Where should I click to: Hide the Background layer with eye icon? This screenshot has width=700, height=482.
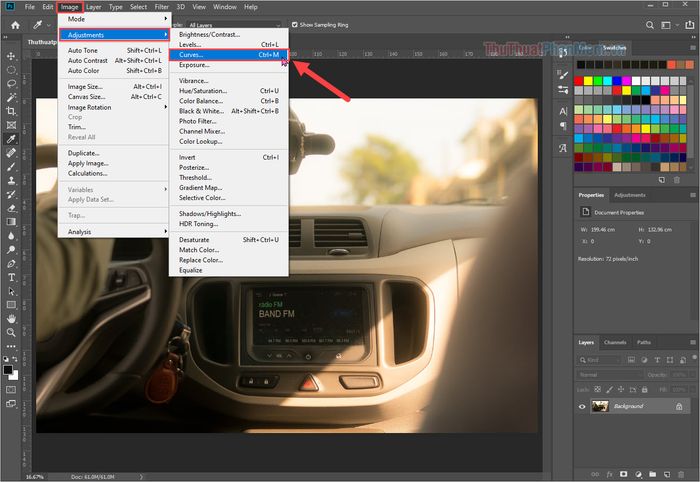coord(582,407)
